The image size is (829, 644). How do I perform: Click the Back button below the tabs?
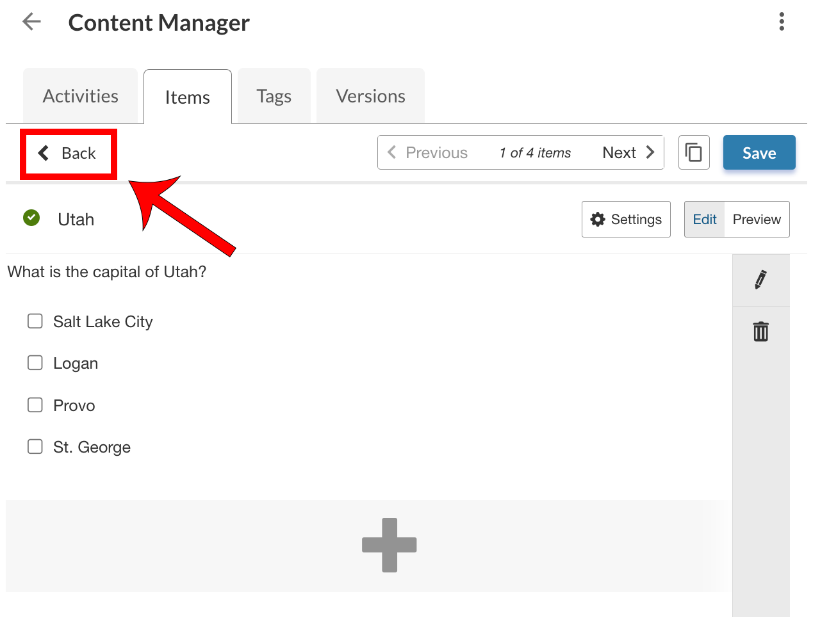(69, 154)
